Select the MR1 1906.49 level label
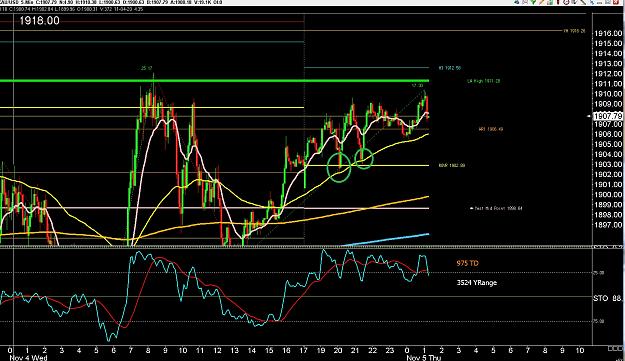Viewport: 625px width, 361px height. coord(490,129)
